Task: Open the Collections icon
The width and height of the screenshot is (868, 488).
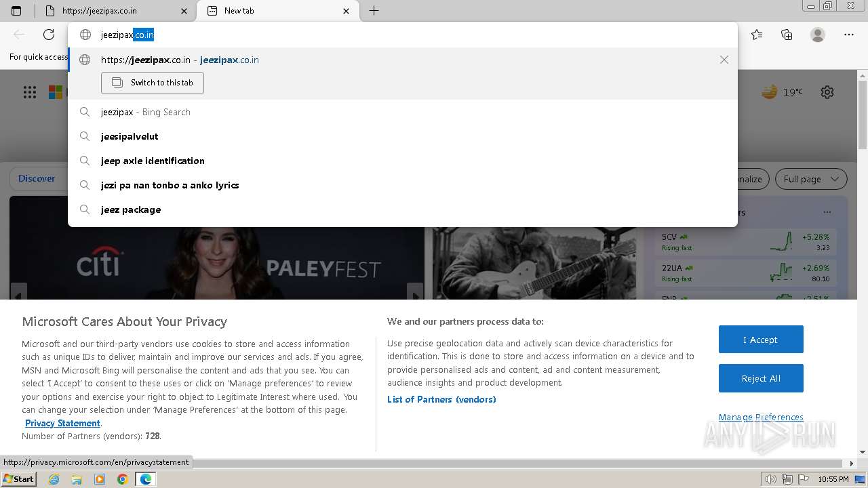Action: (x=787, y=35)
